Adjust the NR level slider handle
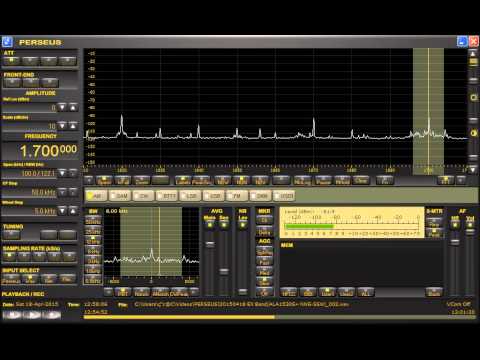The image size is (480, 360). (x=243, y=291)
